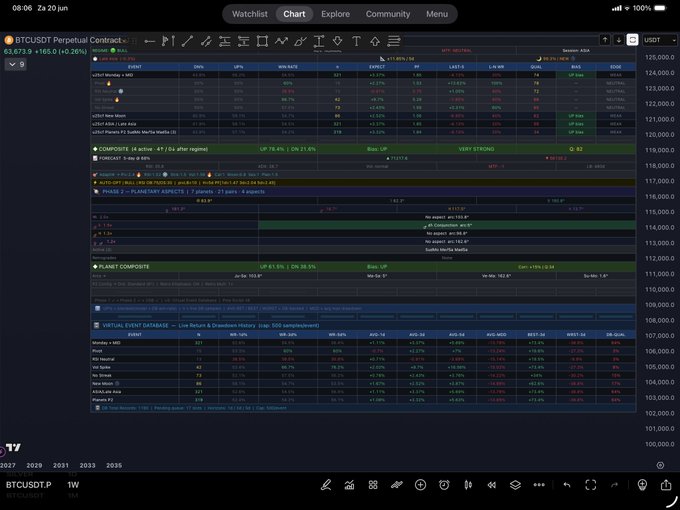680x510 pixels.
Task: Change the 1W timeframe interval
Action: click(73, 485)
